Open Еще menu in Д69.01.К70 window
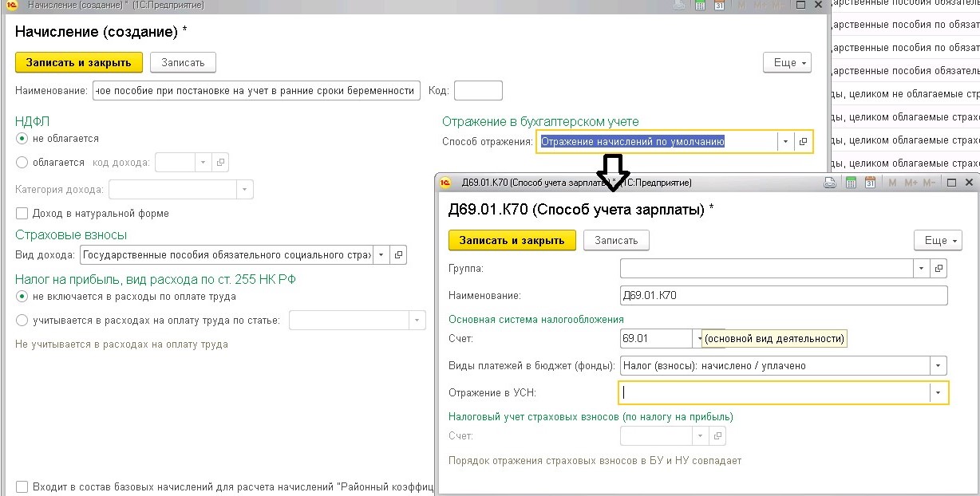Viewport: 980px width, 496px height. (x=938, y=240)
